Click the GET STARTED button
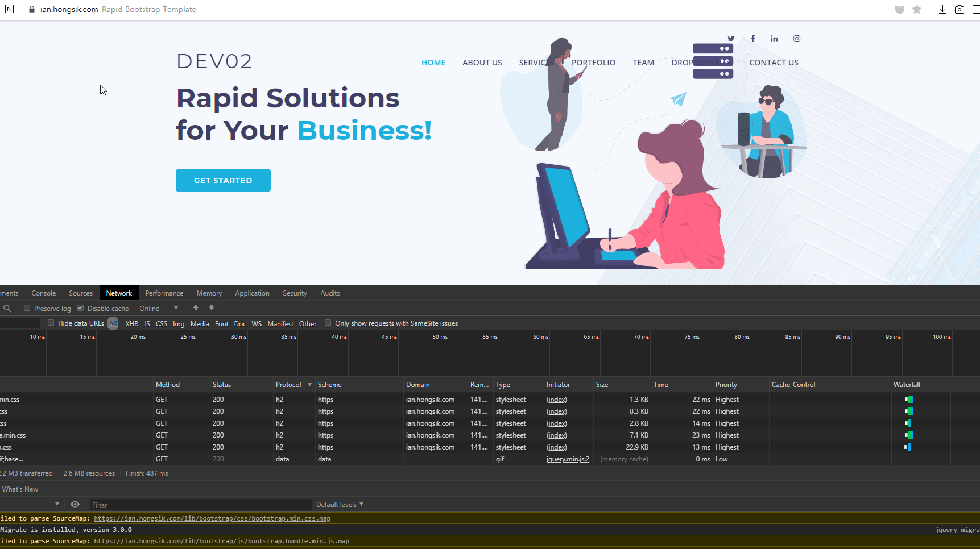 point(223,180)
